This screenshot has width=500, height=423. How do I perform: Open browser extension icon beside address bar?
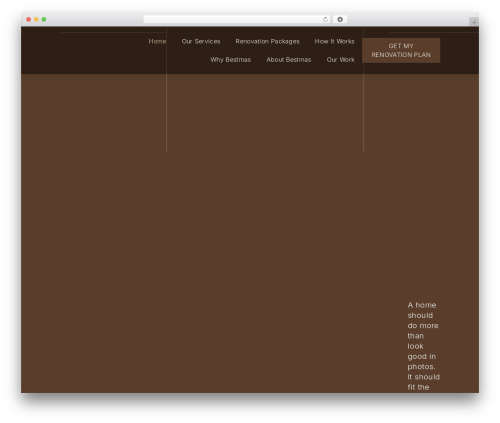(340, 19)
